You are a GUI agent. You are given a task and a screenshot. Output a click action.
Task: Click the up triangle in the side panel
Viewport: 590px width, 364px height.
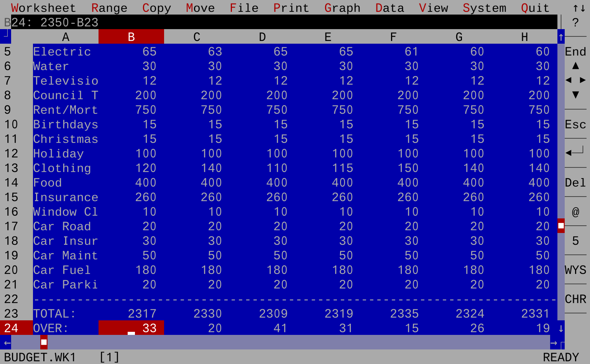575,66
